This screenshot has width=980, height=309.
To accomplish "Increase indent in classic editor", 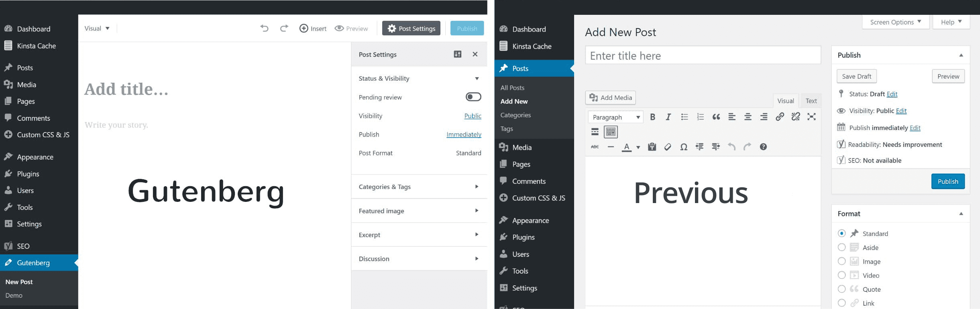I will 716,147.
